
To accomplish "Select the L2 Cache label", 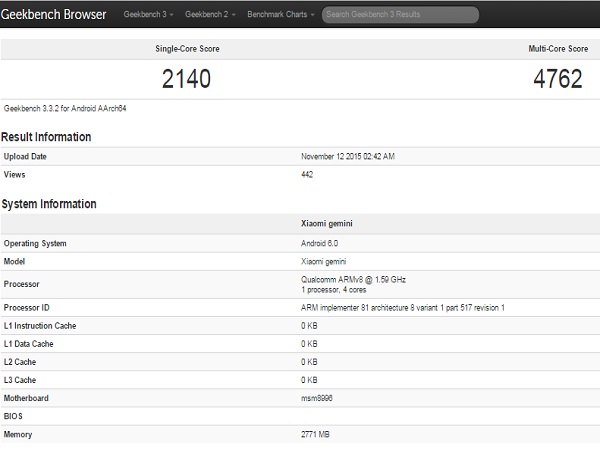I will [20, 362].
